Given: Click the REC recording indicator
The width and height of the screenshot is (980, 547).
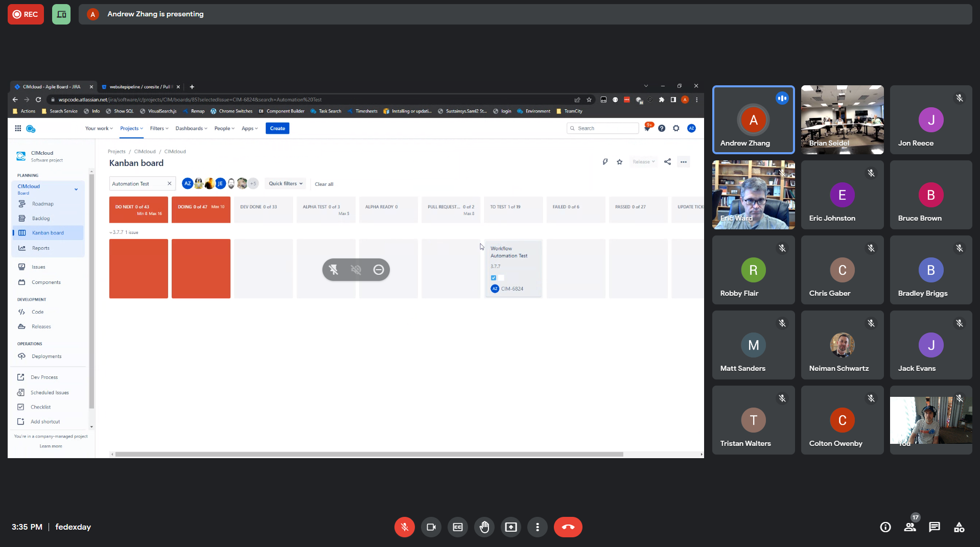Looking at the screenshot, I should pos(26,14).
